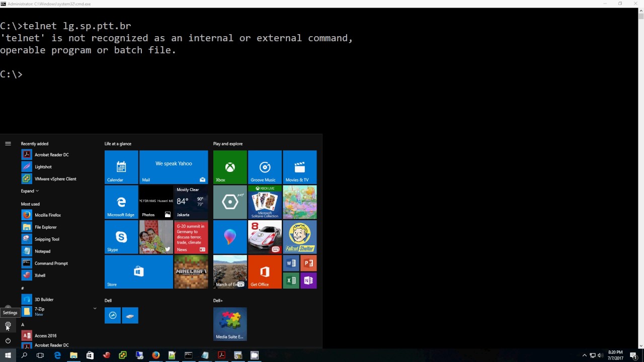The width and height of the screenshot is (644, 362).
Task: Open Media Suite Essentials tile under Dell+
Action: 230,324
